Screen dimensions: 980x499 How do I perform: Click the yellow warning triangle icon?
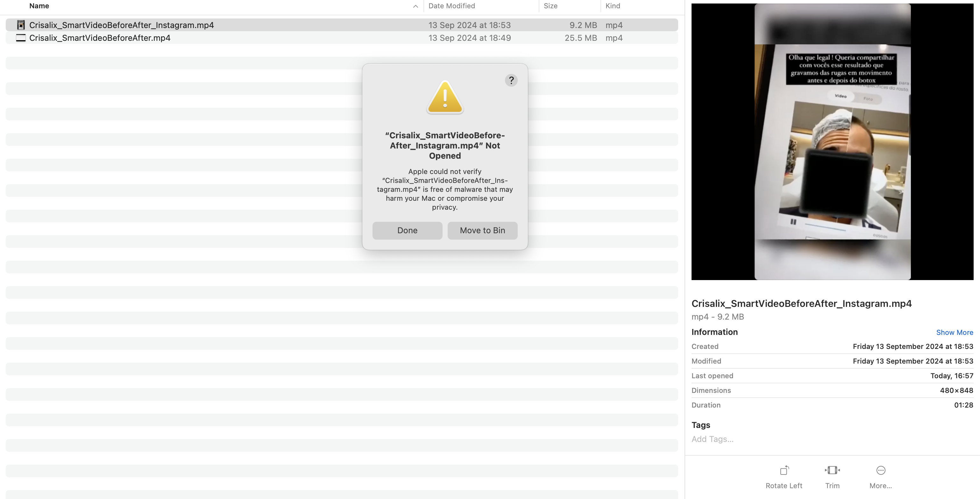click(x=445, y=98)
